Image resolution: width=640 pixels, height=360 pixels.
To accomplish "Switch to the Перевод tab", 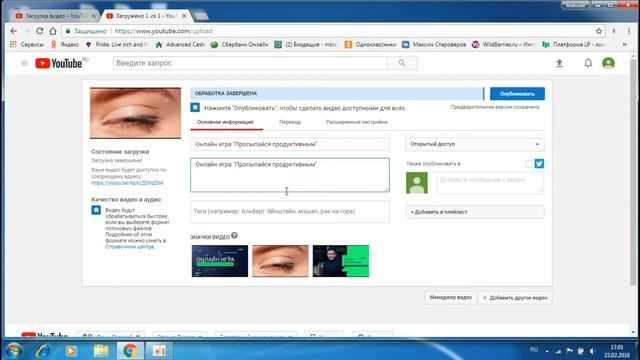I will coord(290,122).
